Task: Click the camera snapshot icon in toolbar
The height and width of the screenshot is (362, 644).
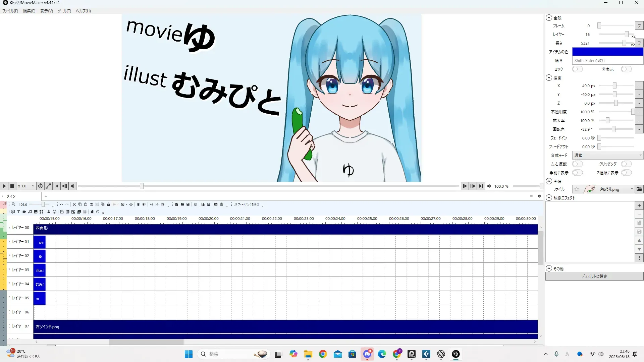Action: click(x=216, y=204)
